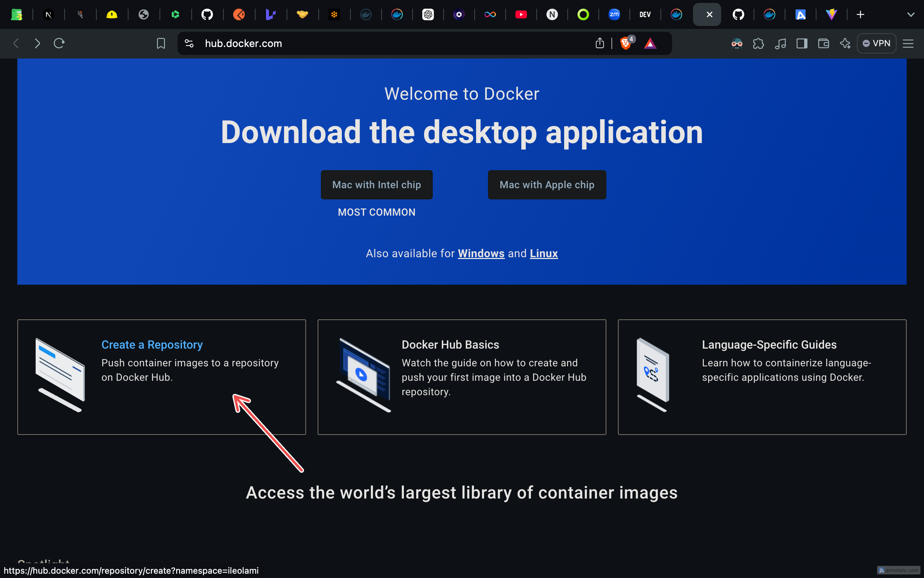The width and height of the screenshot is (924, 578).
Task: Reload the current page
Action: (x=59, y=43)
